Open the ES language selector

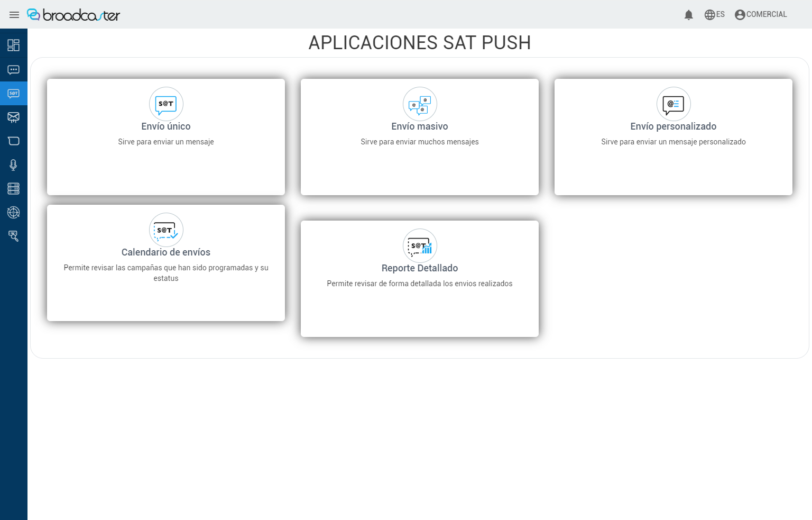pyautogui.click(x=715, y=14)
